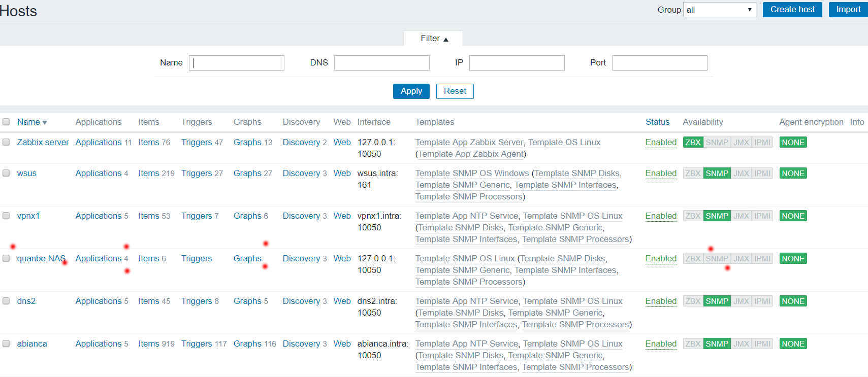Open the abianca host
The image size is (868, 377).
pyautogui.click(x=32, y=344)
